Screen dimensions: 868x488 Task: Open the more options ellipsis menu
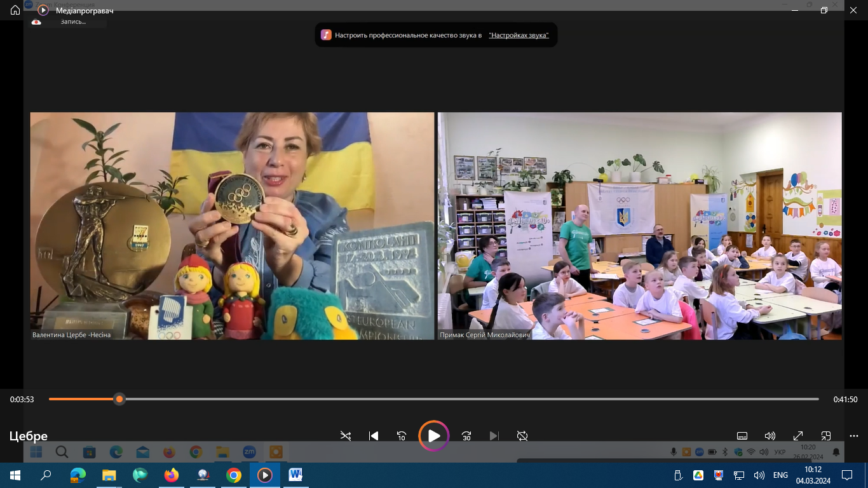(x=854, y=436)
